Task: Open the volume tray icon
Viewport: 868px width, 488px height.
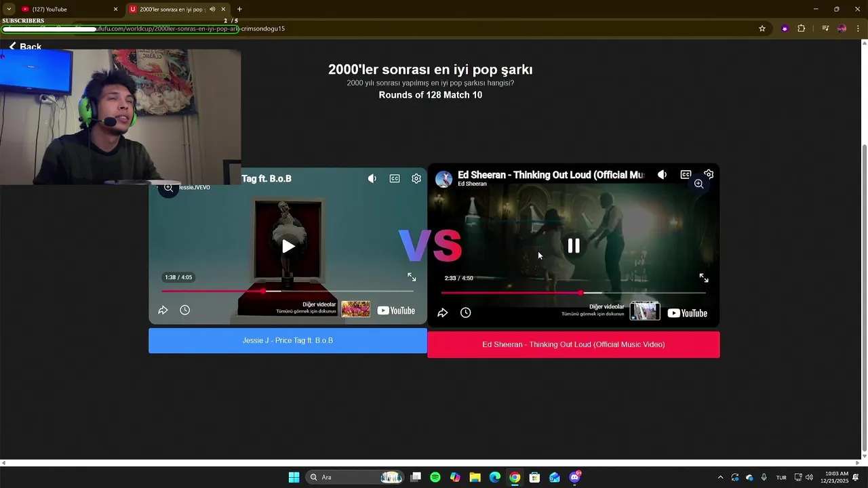Action: (809, 477)
